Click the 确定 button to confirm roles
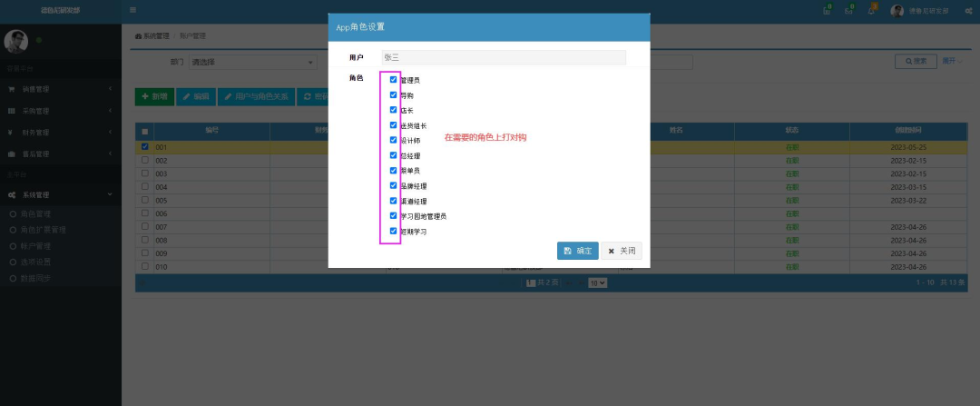Screen dimensions: 980x406 coord(577,251)
